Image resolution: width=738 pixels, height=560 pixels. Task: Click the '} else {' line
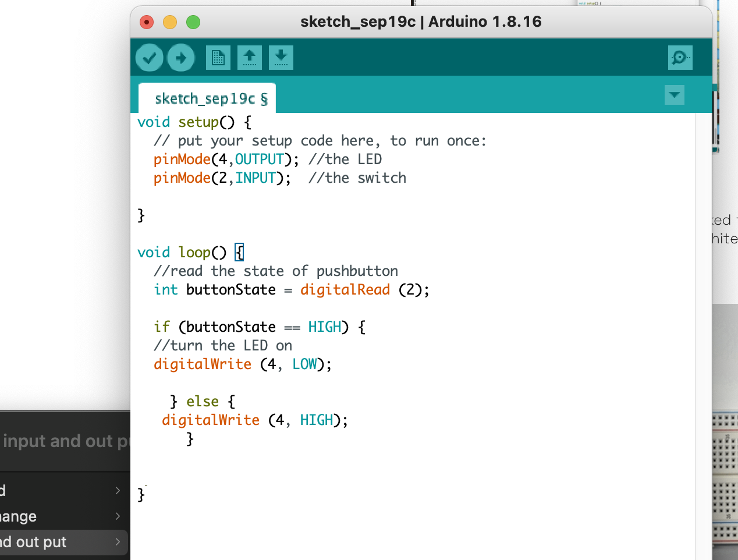click(x=203, y=402)
